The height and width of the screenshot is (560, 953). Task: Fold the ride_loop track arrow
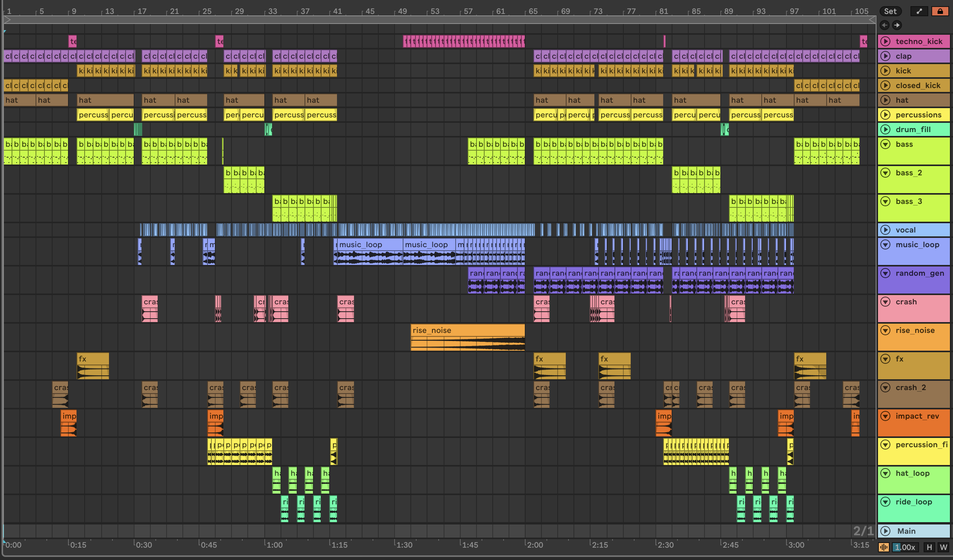[x=885, y=502]
